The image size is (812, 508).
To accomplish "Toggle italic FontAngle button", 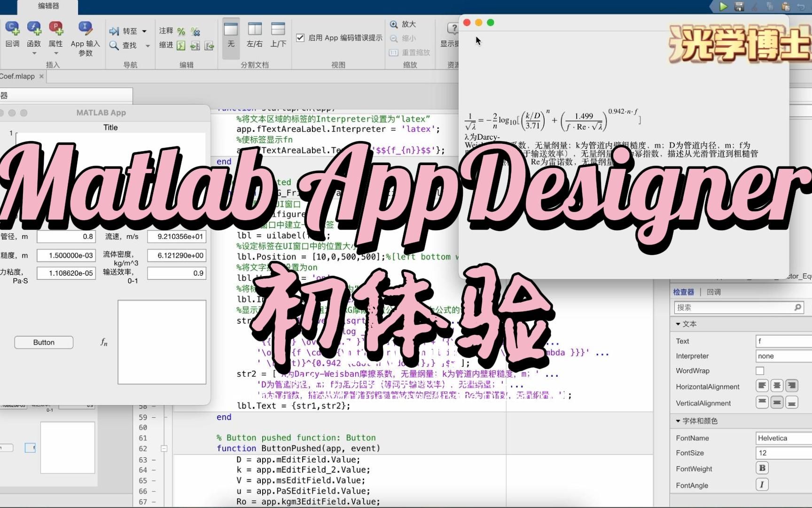I will [762, 484].
